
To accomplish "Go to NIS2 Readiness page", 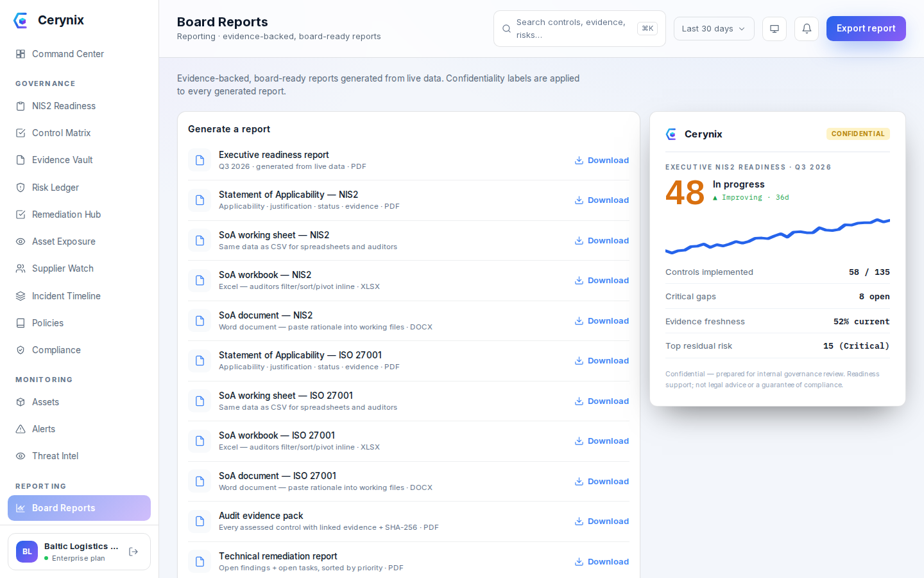I will [80, 106].
